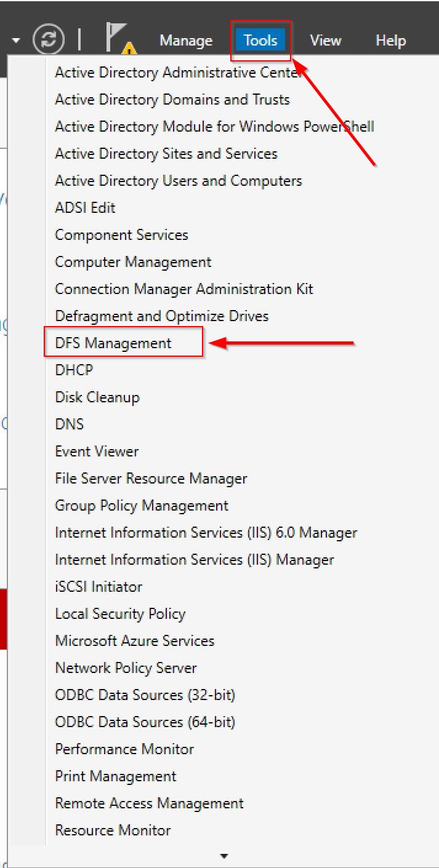The width and height of the screenshot is (439, 868).
Task: Open Resource Monitor
Action: point(113,830)
